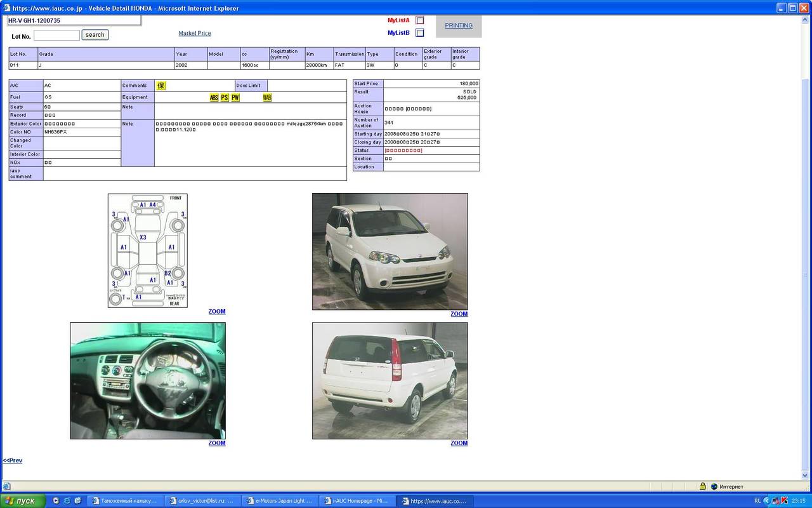Click the PS equipment badge

pyautogui.click(x=225, y=97)
